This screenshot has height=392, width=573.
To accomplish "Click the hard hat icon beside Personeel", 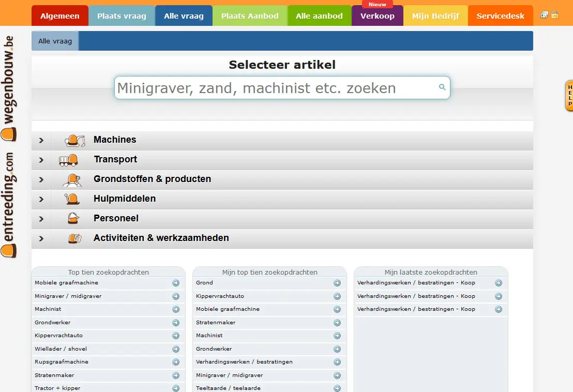I will (x=73, y=219).
